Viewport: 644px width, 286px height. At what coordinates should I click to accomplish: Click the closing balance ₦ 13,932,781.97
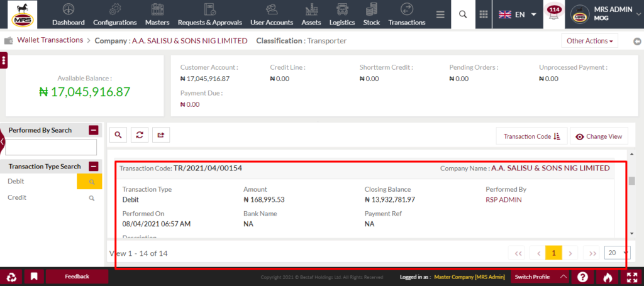click(x=390, y=200)
